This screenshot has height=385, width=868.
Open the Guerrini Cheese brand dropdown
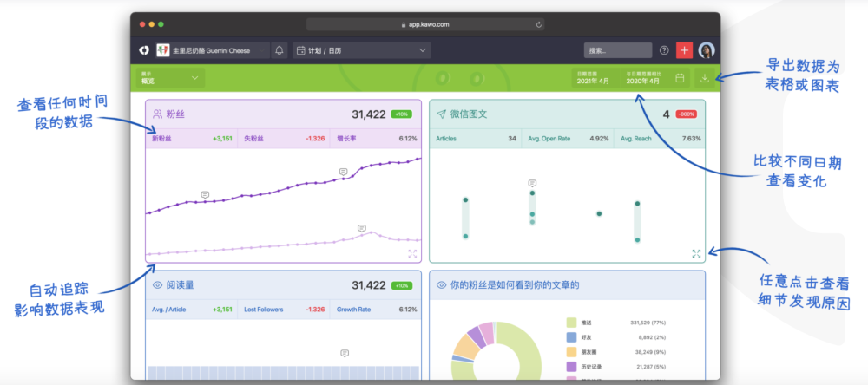(212, 50)
